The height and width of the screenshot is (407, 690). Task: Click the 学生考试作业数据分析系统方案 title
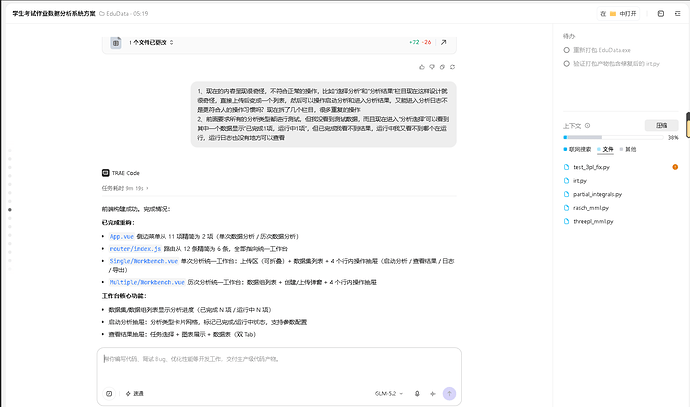click(x=54, y=14)
